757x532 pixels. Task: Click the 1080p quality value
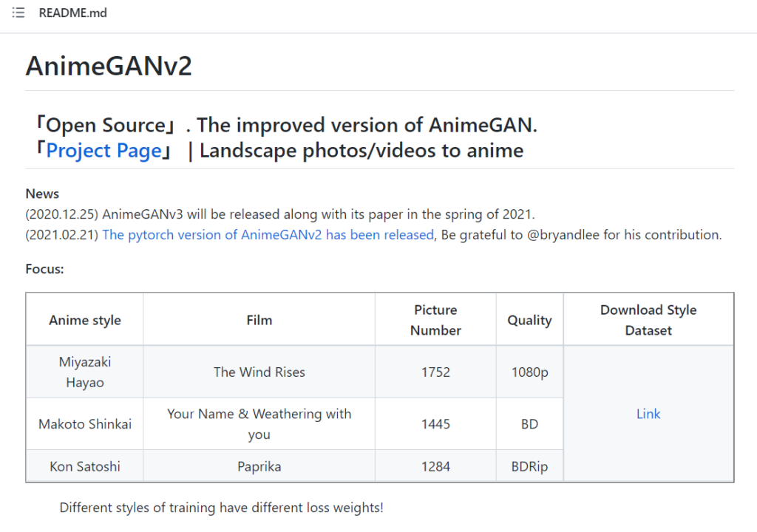point(529,372)
